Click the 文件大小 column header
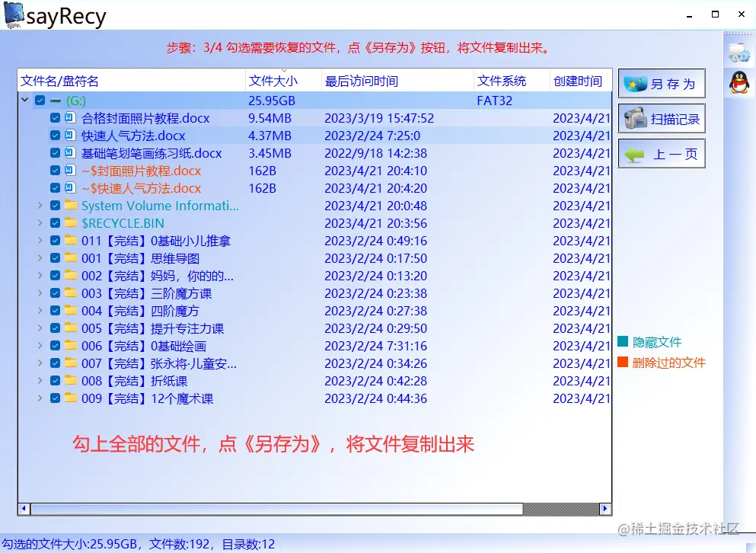The image size is (756, 553). pos(273,80)
